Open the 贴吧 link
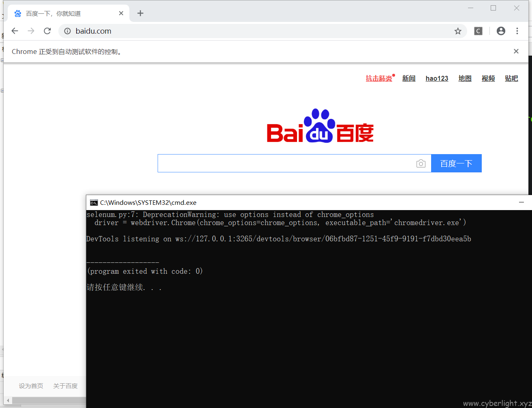 511,78
